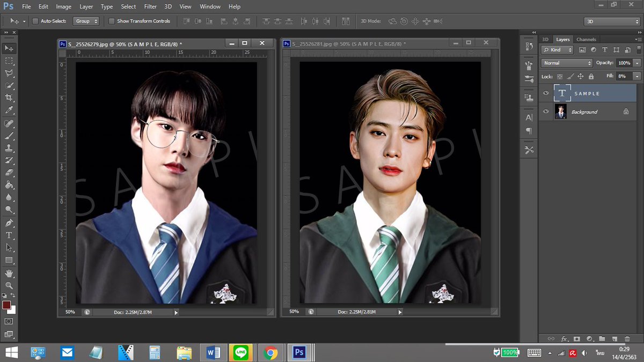644x362 pixels.
Task: Click the foreground color swatch
Action: [6, 305]
